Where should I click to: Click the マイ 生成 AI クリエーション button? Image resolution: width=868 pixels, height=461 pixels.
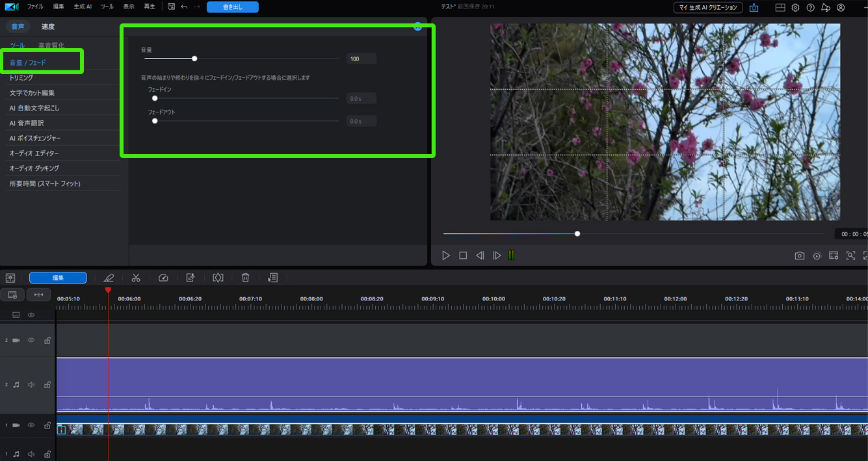[x=708, y=8]
